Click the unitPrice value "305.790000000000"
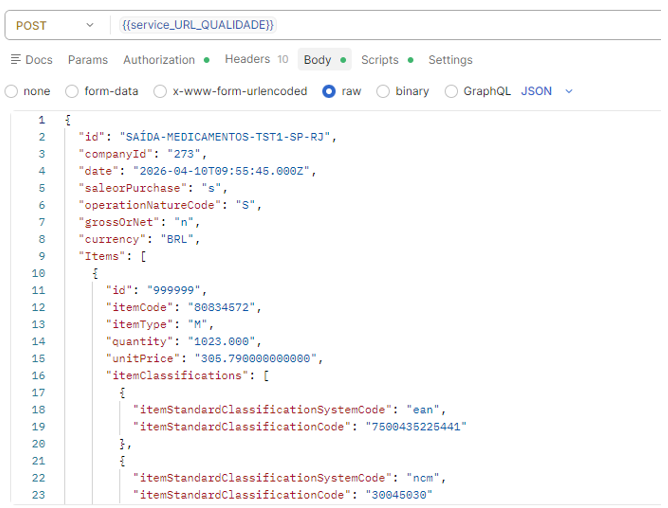Viewport: 668px width, 508px height. (255, 358)
